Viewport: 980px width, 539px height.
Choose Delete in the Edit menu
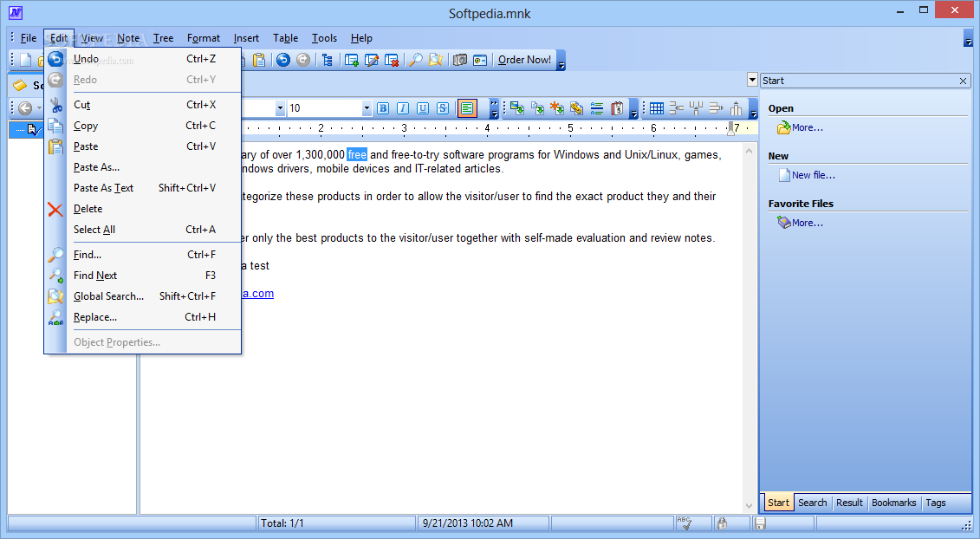[142, 209]
